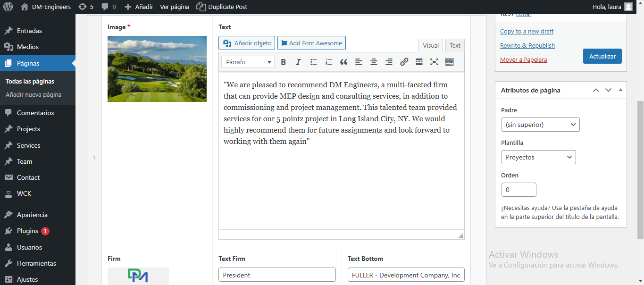The height and width of the screenshot is (285, 644).
Task: Move Atributos de página panel down
Action: 608,90
